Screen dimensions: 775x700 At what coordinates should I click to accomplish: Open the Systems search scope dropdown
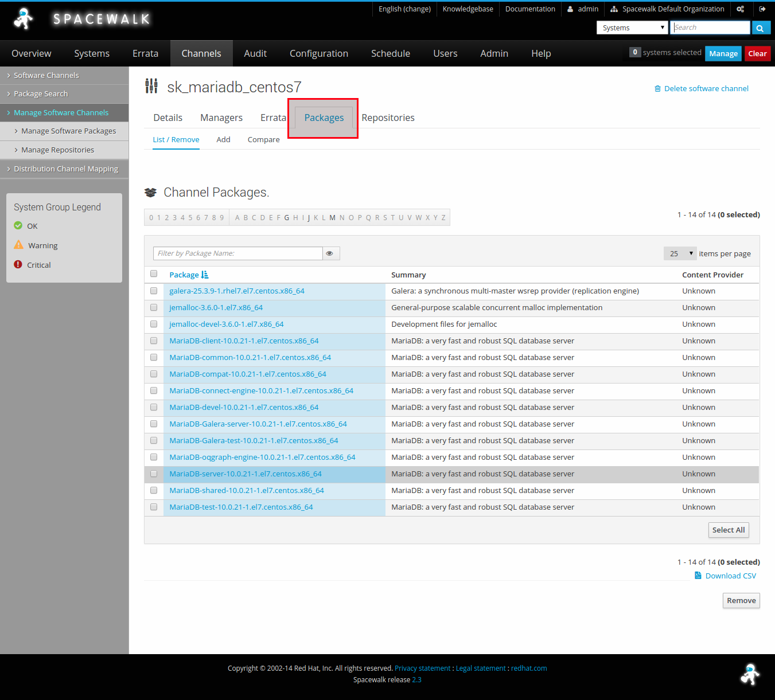pos(633,28)
